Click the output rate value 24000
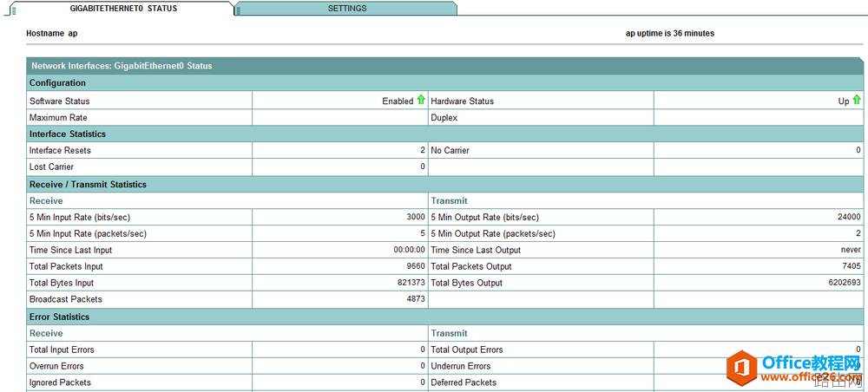The width and height of the screenshot is (868, 392). tap(849, 218)
